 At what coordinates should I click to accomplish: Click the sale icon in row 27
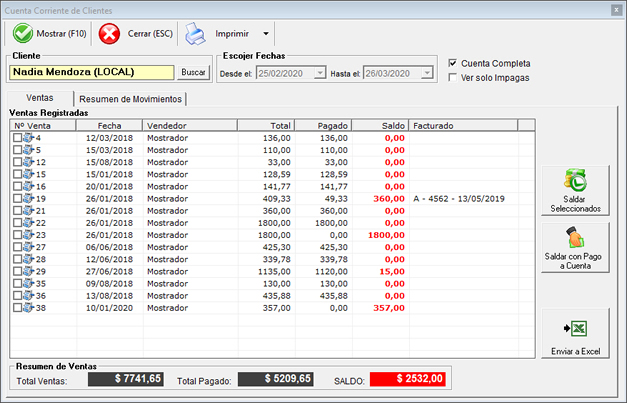[28, 247]
